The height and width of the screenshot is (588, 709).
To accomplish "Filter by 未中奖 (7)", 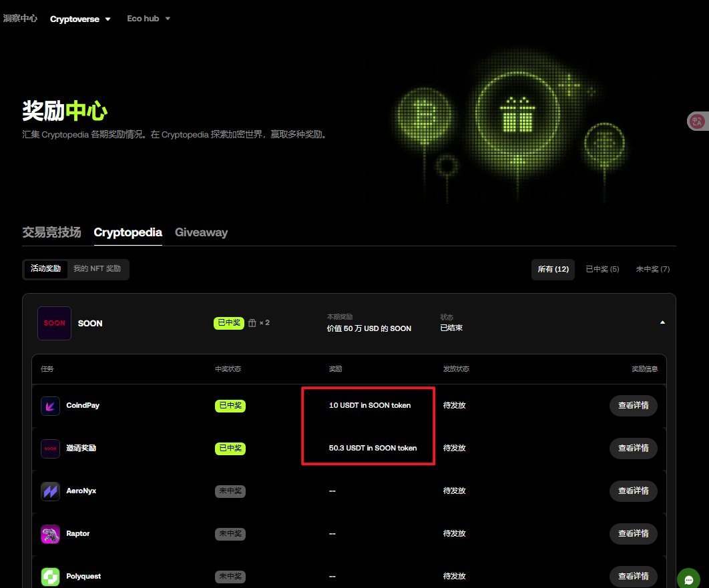I will 652,270.
